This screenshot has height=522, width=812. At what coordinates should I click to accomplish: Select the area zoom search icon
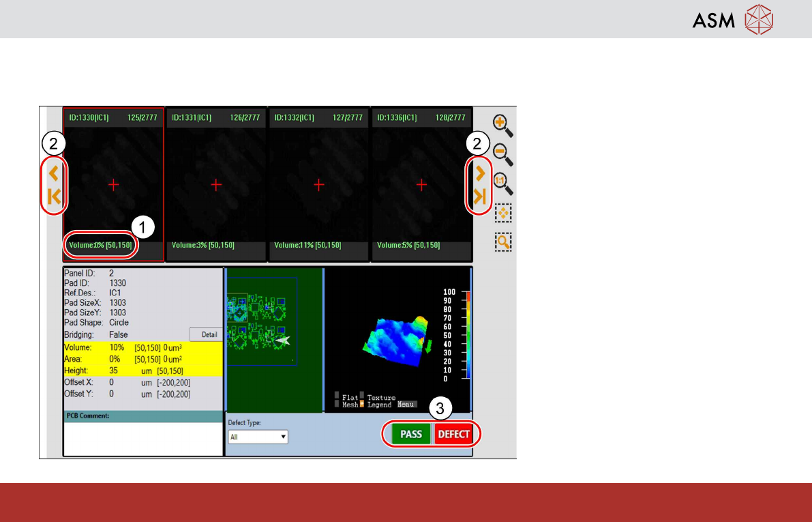(x=503, y=242)
